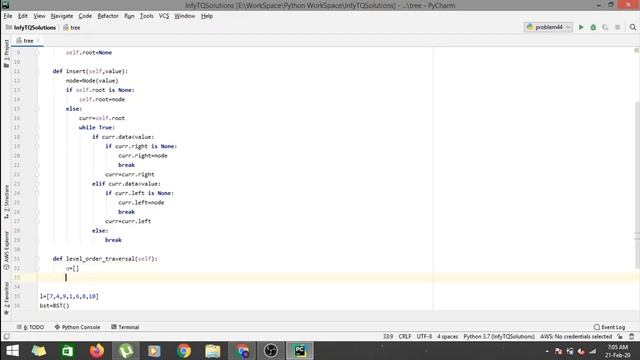Change CRLF line separator
640x360 pixels.
(405, 337)
